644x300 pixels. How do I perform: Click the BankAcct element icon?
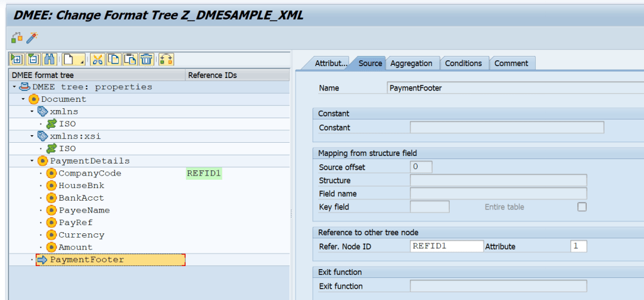point(51,198)
